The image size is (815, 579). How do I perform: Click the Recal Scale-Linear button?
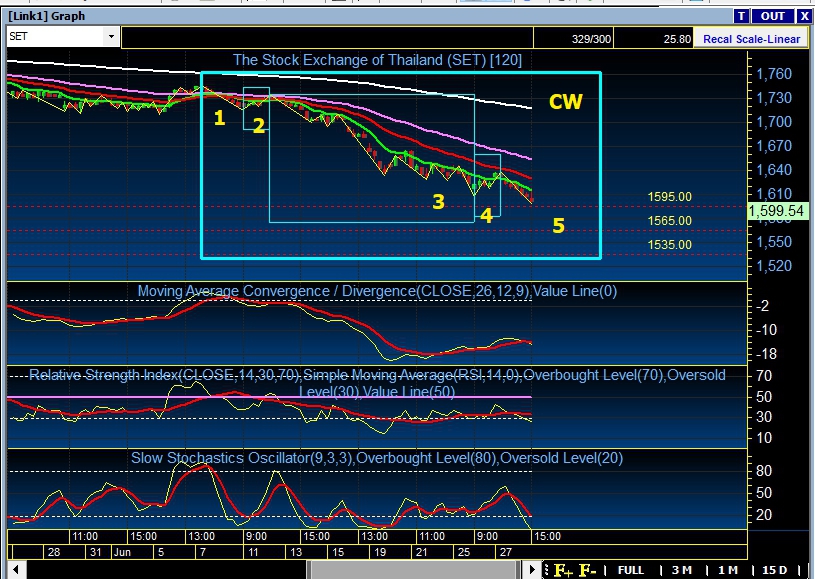[751, 39]
